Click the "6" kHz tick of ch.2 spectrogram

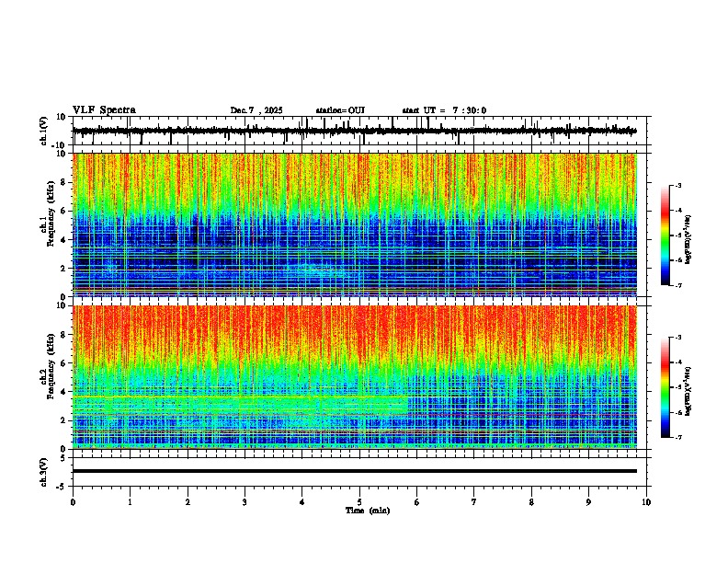click(64, 363)
